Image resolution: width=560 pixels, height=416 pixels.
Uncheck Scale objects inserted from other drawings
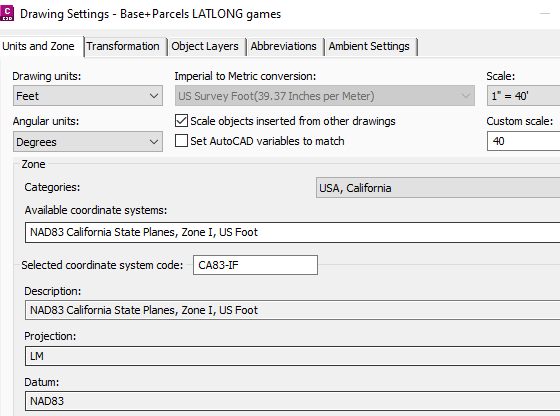pos(181,121)
